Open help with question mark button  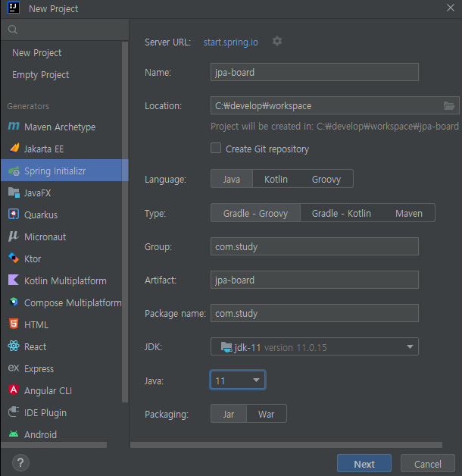(x=20, y=462)
